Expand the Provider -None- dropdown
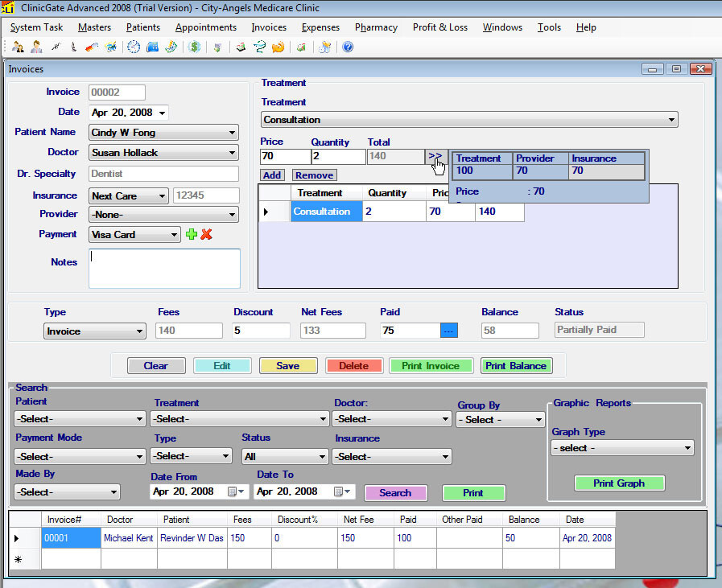722x588 pixels. click(x=232, y=215)
